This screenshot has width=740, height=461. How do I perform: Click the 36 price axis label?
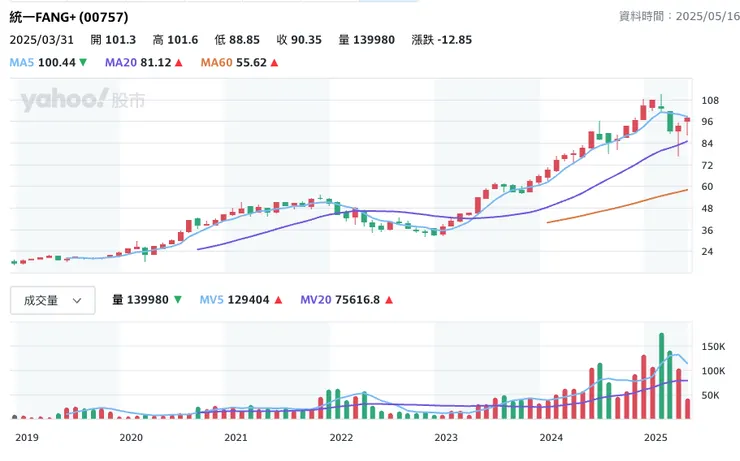(x=707, y=230)
